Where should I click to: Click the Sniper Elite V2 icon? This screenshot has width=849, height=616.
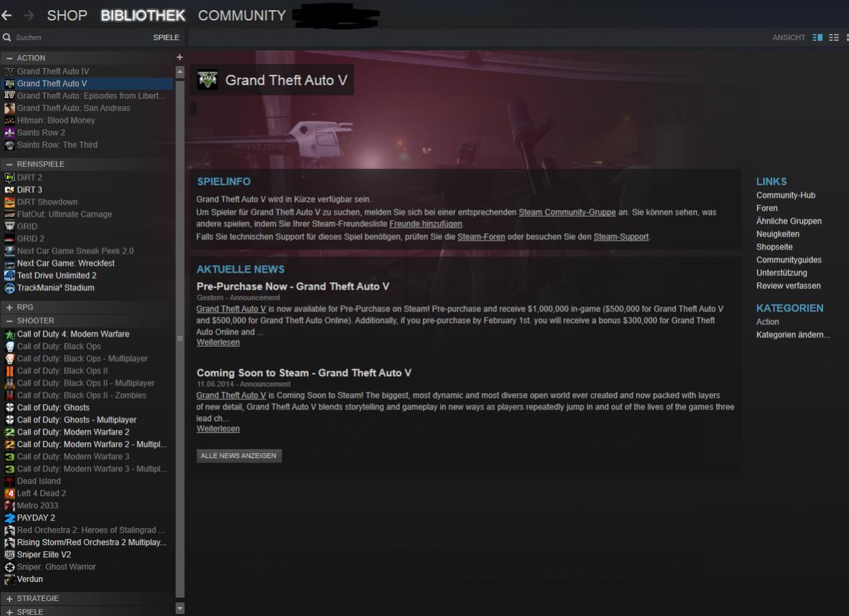(x=10, y=555)
